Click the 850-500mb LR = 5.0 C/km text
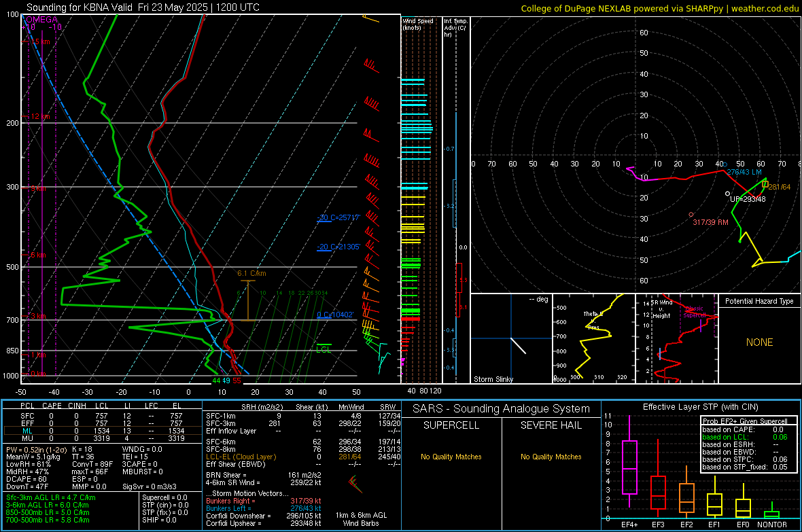 (48, 512)
